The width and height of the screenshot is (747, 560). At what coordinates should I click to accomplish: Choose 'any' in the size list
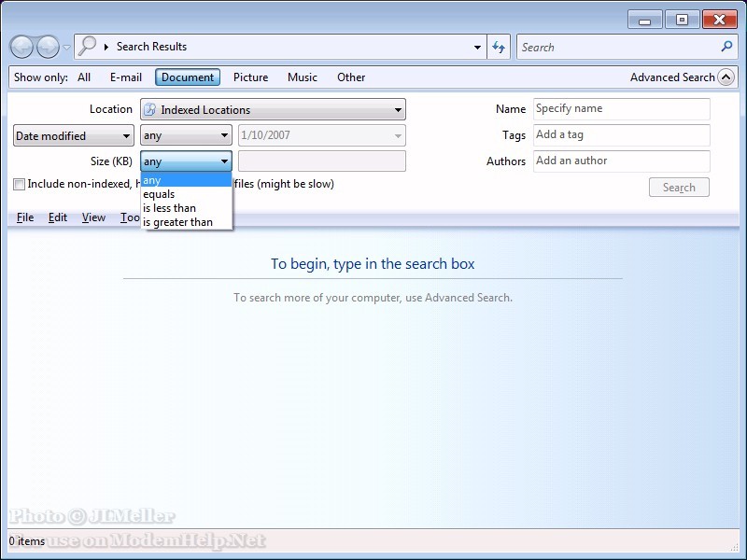pyautogui.click(x=186, y=180)
